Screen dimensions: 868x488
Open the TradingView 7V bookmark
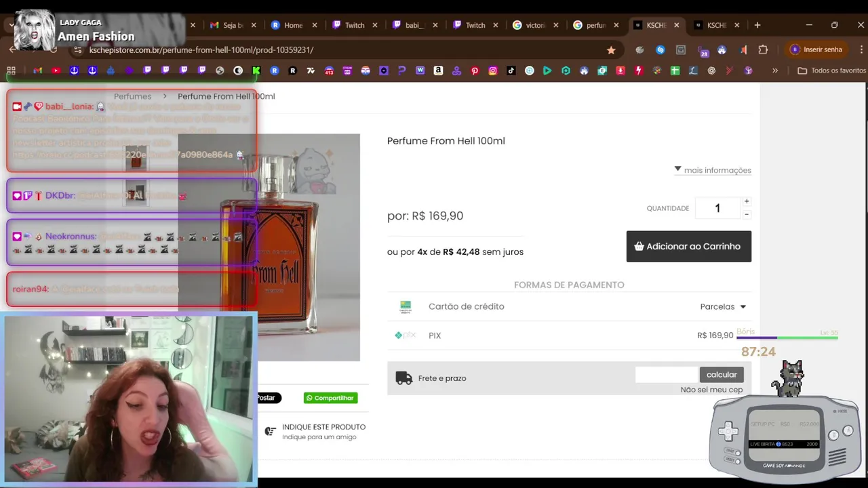click(311, 70)
